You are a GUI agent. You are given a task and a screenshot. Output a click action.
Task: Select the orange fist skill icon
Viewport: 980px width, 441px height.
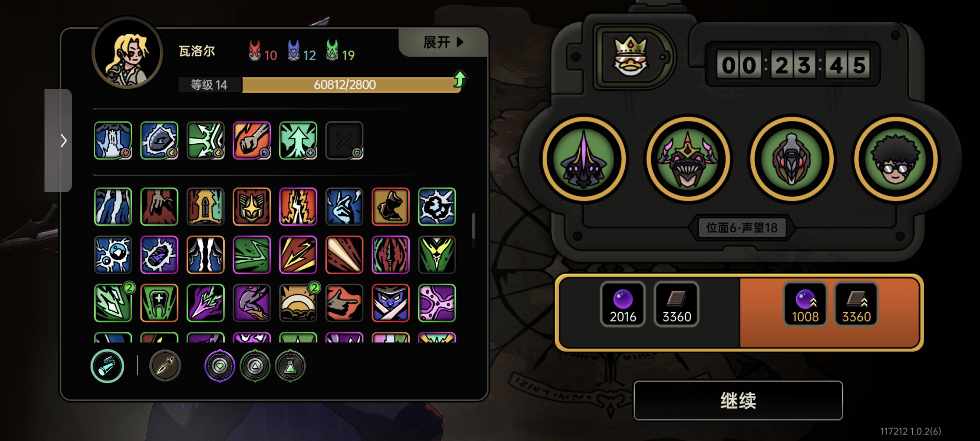pos(252,140)
